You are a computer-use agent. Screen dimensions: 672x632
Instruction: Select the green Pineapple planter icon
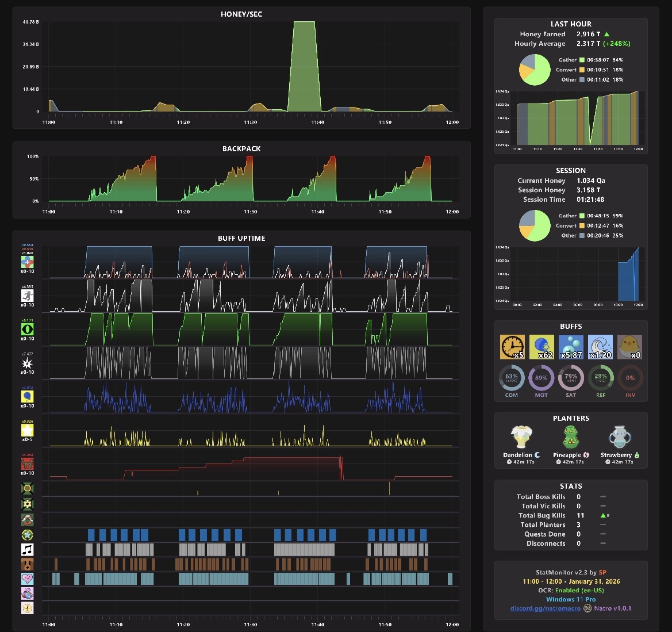tap(571, 437)
